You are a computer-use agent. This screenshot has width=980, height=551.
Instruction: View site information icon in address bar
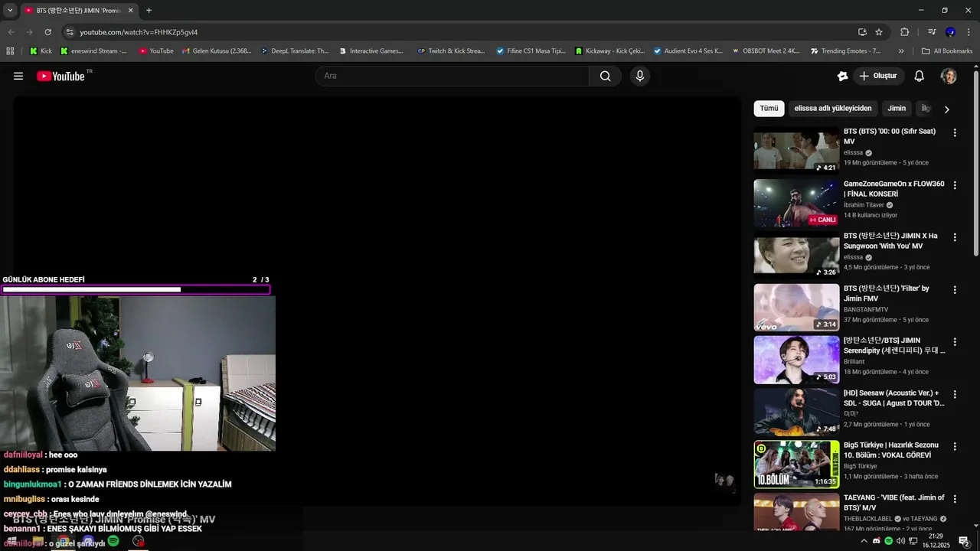tap(70, 32)
